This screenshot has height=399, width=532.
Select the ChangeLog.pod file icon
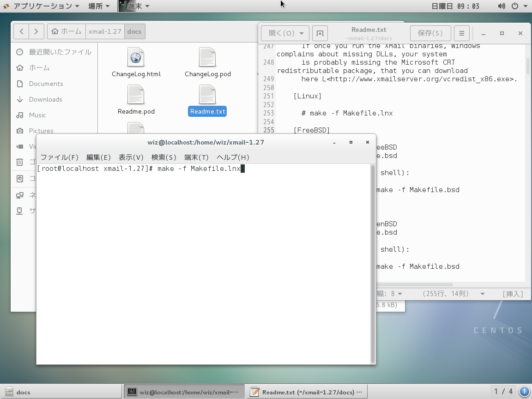tap(207, 57)
